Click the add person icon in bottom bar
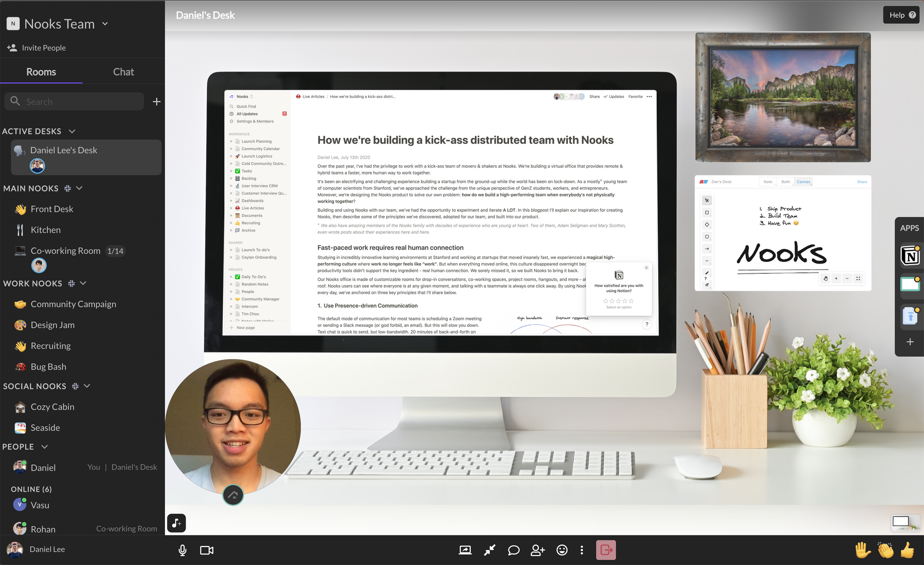Viewport: 924px width, 565px height. pos(538,550)
